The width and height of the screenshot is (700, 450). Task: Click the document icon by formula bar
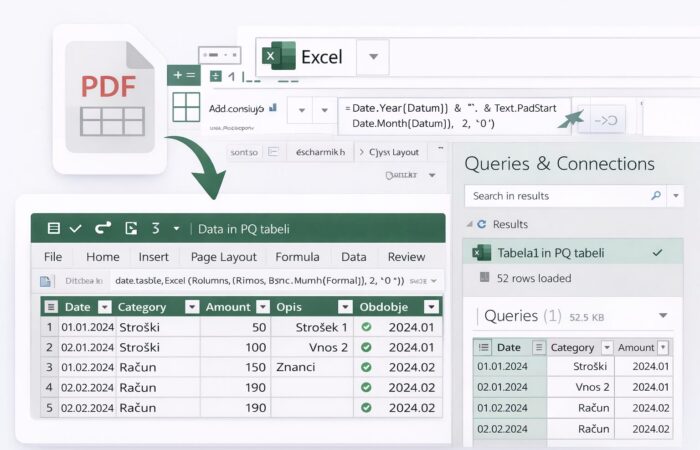(46, 281)
